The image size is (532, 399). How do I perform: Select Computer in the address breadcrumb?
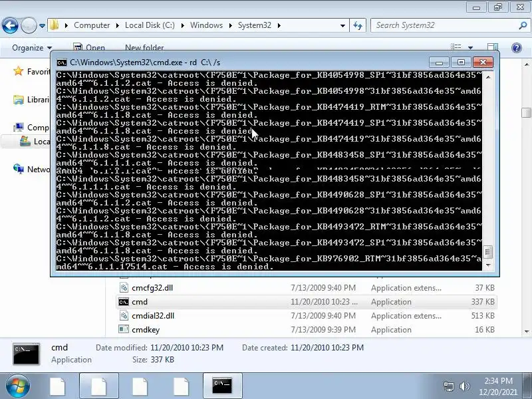pyautogui.click(x=92, y=25)
